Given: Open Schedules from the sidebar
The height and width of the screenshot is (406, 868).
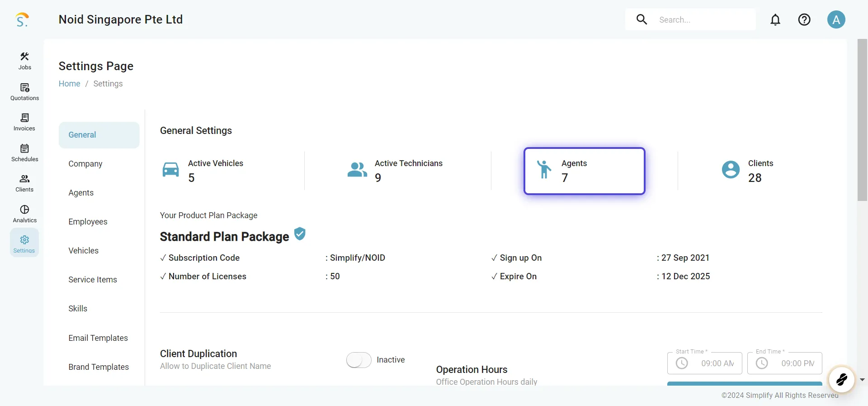Looking at the screenshot, I should tap(24, 153).
